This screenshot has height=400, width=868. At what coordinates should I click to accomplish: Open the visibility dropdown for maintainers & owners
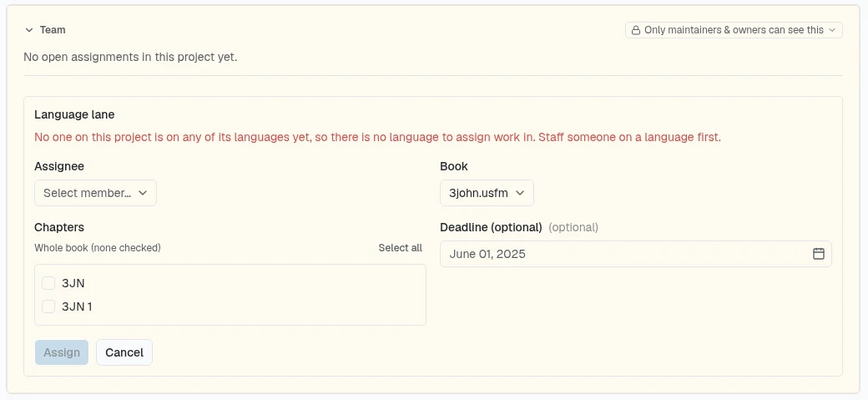click(734, 30)
